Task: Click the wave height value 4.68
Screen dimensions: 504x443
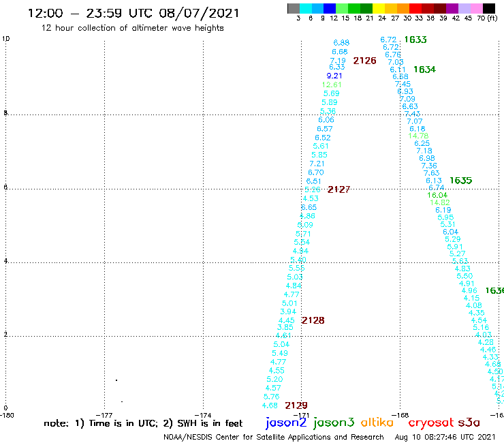Action: (270, 406)
